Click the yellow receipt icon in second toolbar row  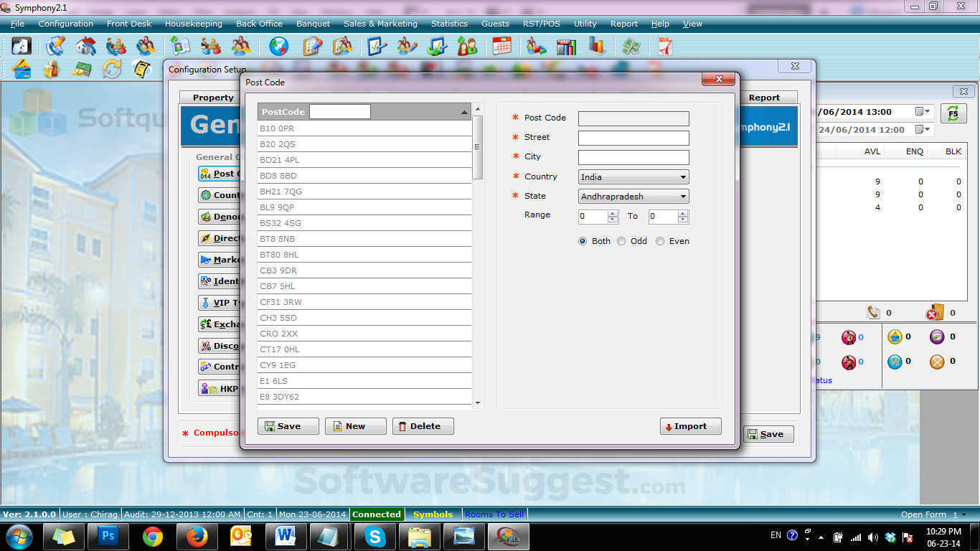142,70
